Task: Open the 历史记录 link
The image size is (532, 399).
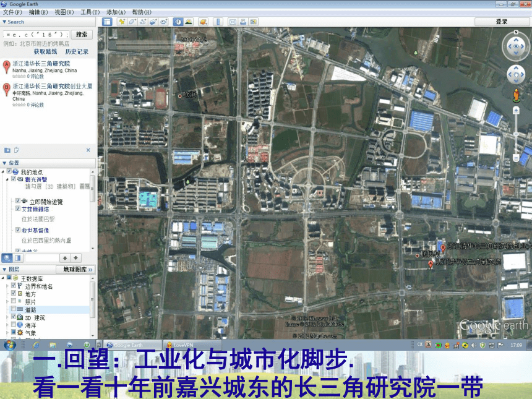Action: point(77,51)
